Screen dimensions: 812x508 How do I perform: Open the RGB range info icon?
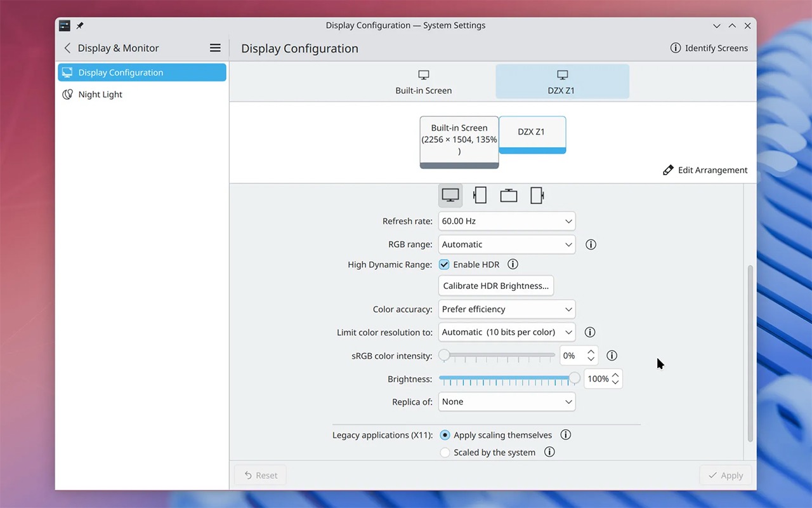591,244
